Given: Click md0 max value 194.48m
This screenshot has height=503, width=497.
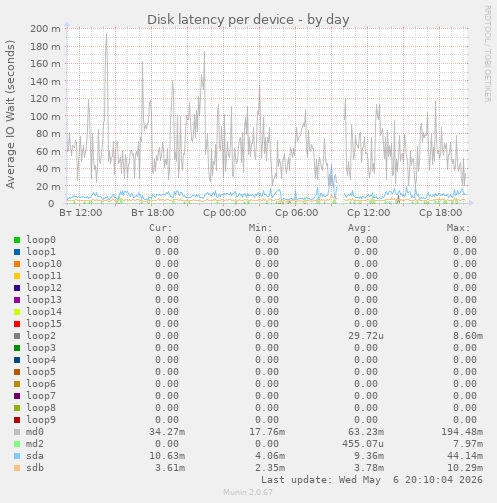Looking at the screenshot, I should tap(462, 432).
